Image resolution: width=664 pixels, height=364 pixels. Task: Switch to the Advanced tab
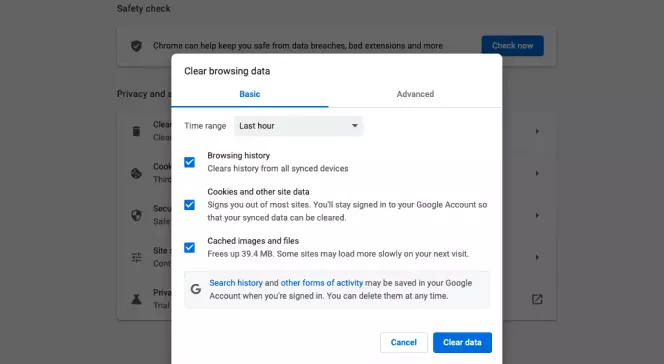tap(415, 94)
